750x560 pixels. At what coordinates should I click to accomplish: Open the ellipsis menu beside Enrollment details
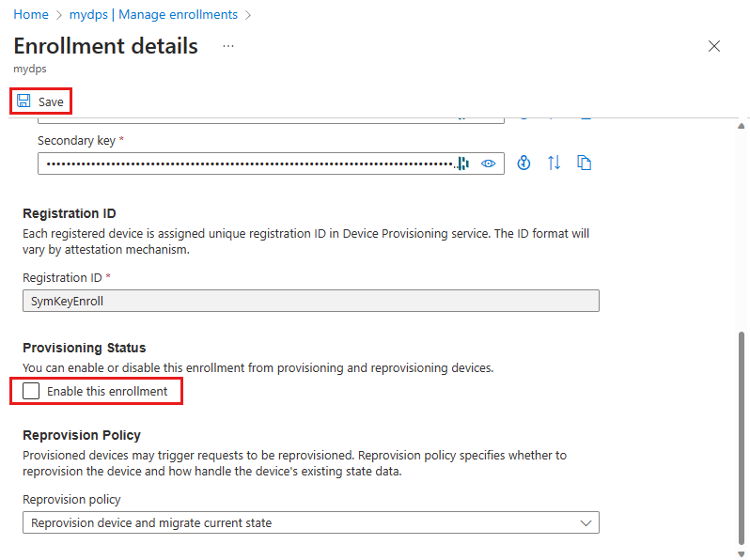228,46
